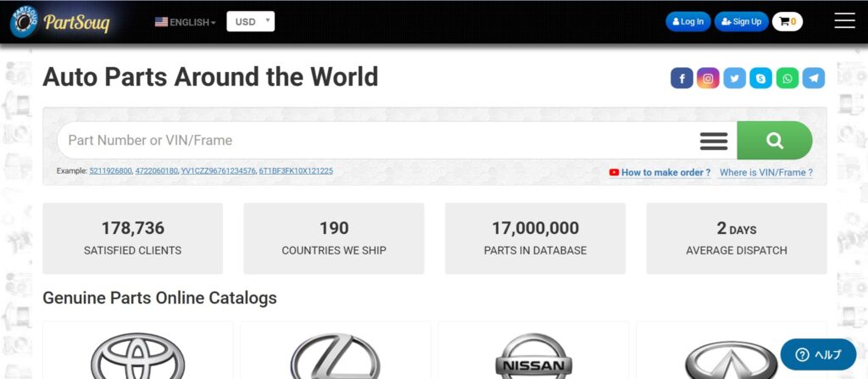Open the shopping cart

[x=787, y=21]
